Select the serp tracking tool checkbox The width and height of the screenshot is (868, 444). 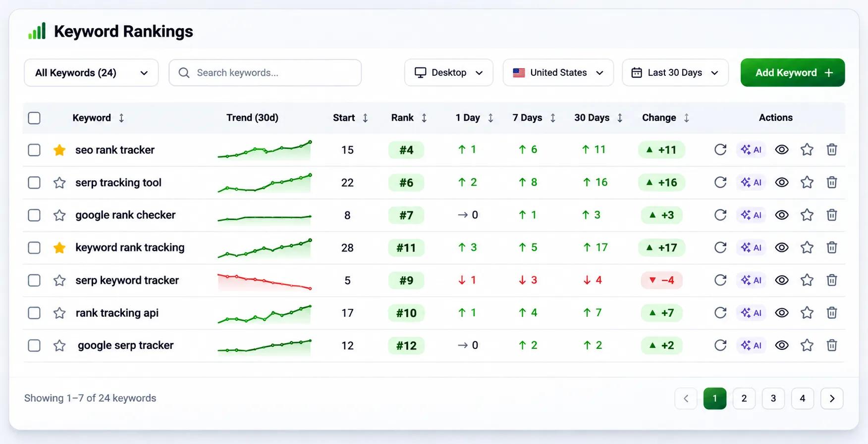[34, 183]
